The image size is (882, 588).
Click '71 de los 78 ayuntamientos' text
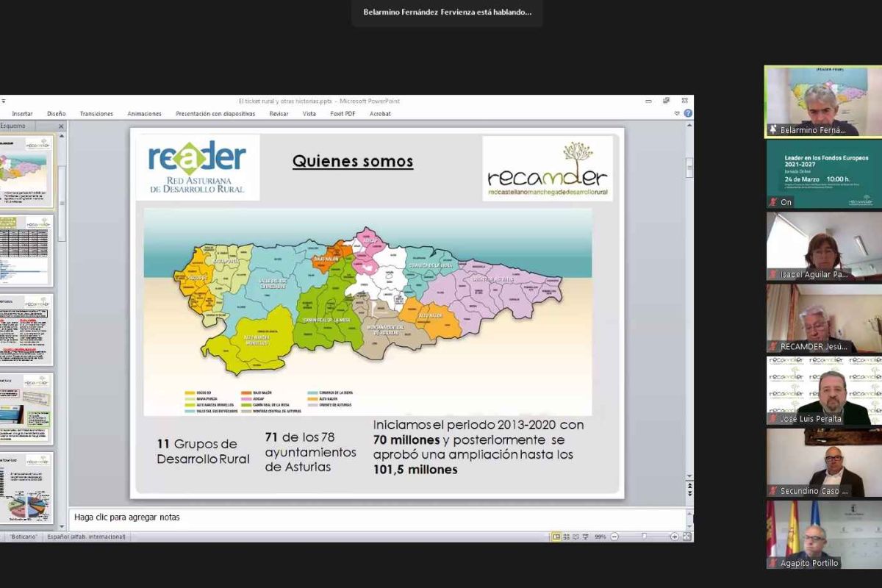tap(310, 451)
